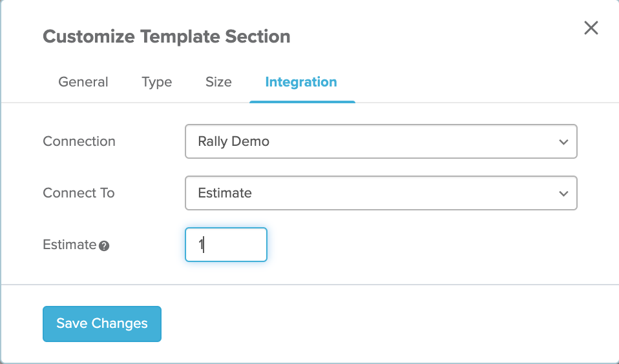Close the Customize Template Section dialog
619x364 pixels.
pos(591,28)
